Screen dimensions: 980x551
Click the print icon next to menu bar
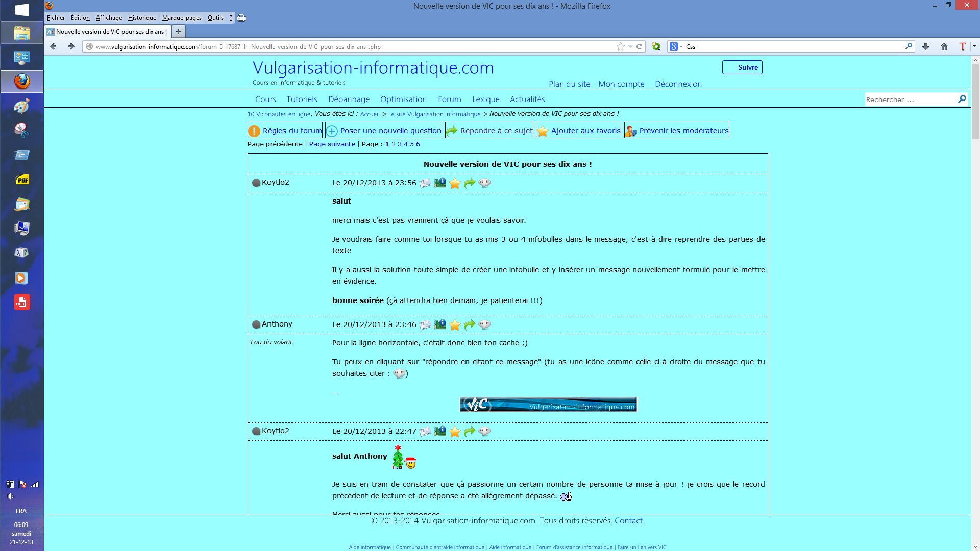point(241,18)
